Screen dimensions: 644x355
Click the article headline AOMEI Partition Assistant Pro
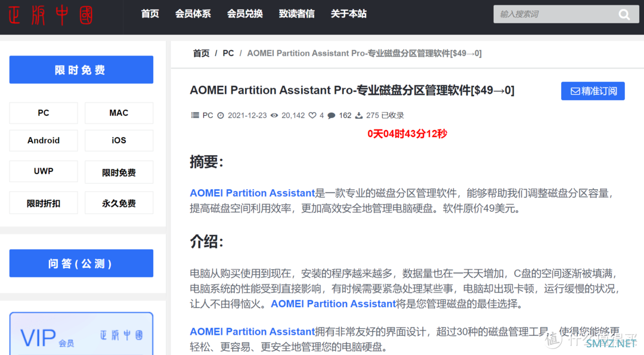[352, 91]
